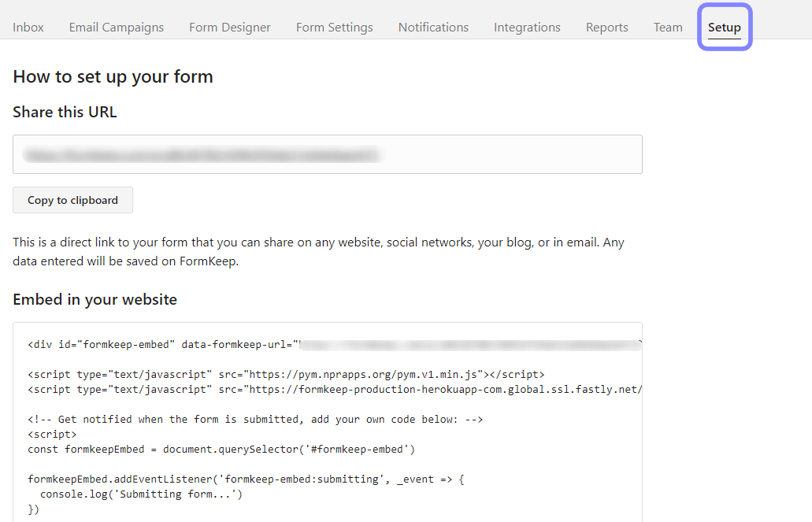
Task: Click the addEventListener submitting code line
Action: point(246,479)
